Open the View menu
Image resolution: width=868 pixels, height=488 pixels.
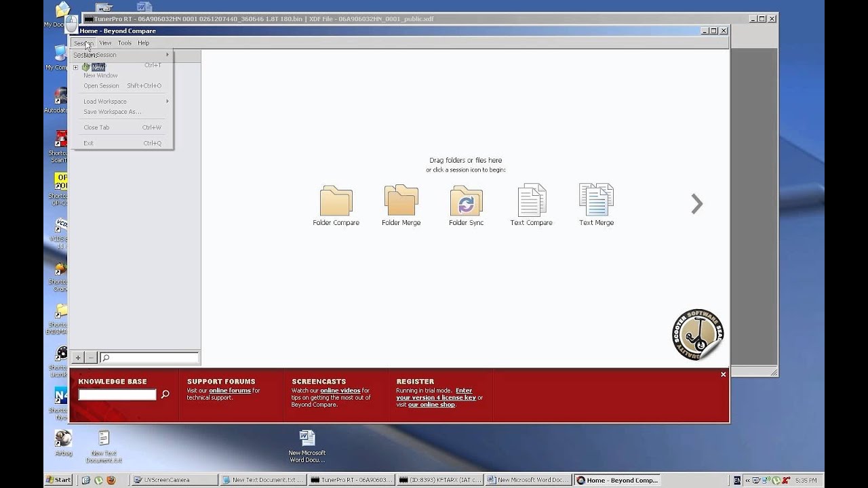click(105, 43)
